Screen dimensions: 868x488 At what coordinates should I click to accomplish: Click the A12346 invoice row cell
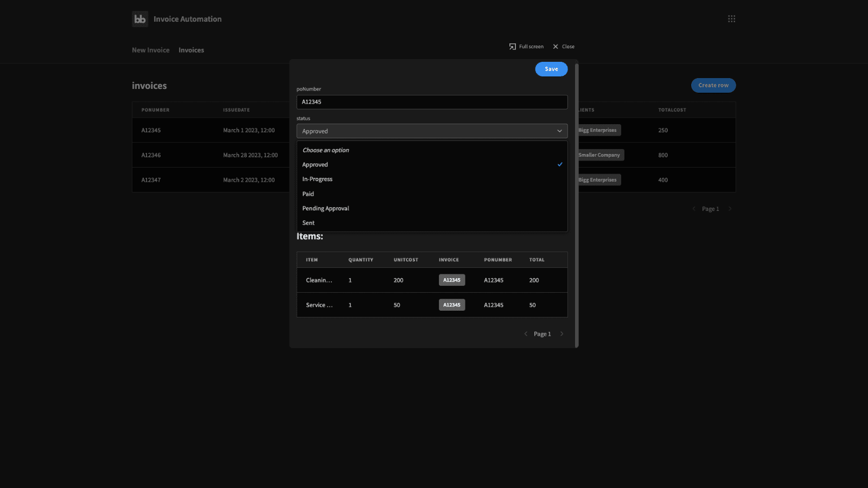pos(151,155)
